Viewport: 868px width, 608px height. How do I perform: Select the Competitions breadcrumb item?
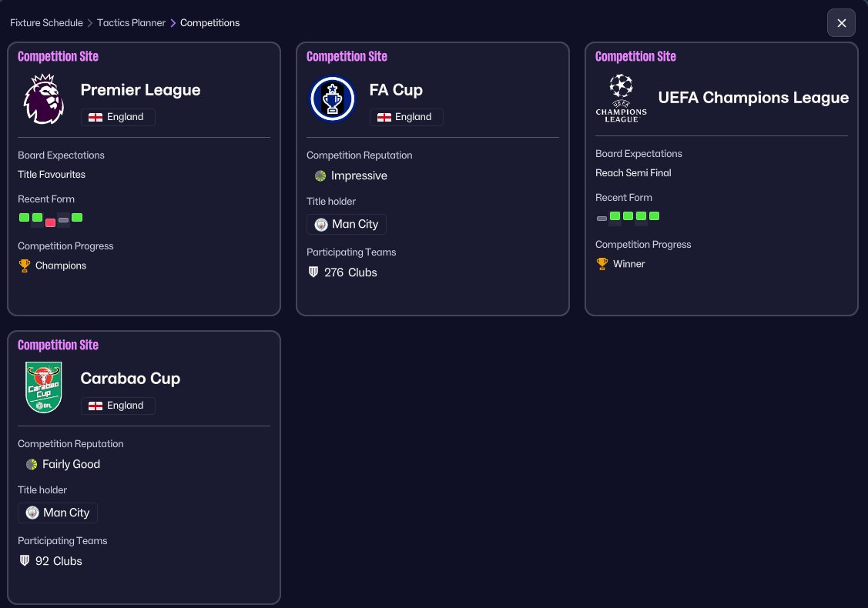(209, 22)
